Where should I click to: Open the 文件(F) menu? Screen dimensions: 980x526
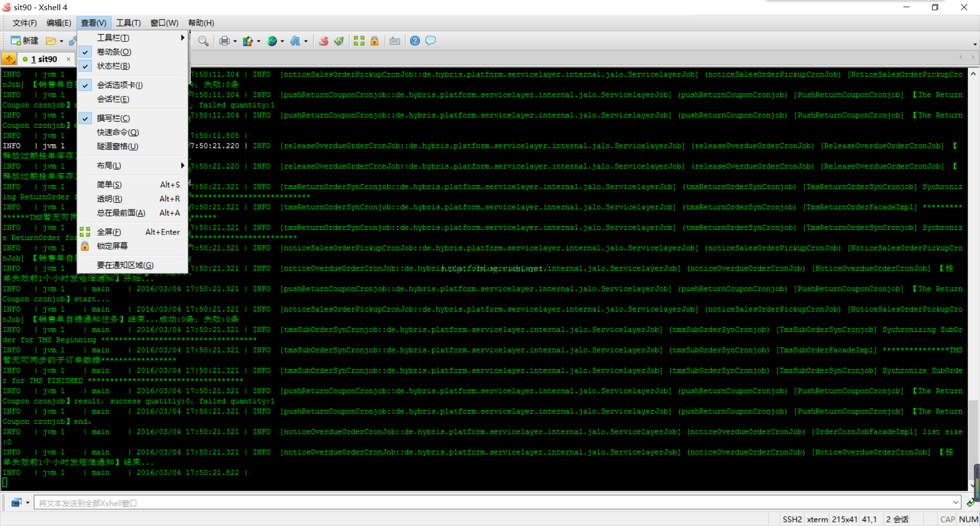click(24, 23)
